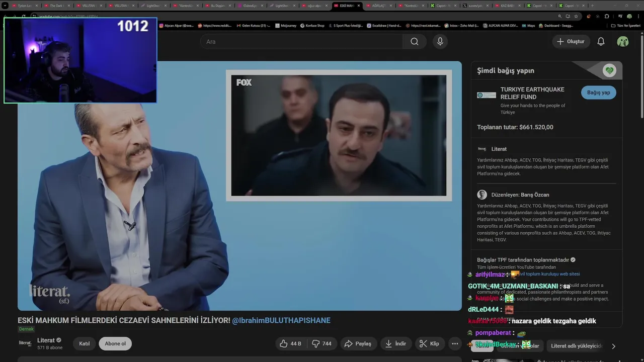644x362 pixels.
Task: Open the sivil toplum kuruluşu web sitesi link
Action: coord(549,274)
